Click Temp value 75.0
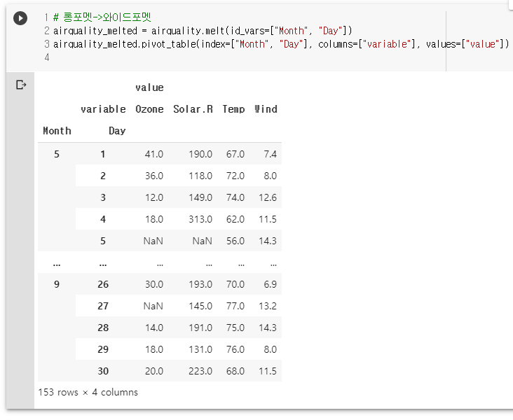 click(235, 328)
